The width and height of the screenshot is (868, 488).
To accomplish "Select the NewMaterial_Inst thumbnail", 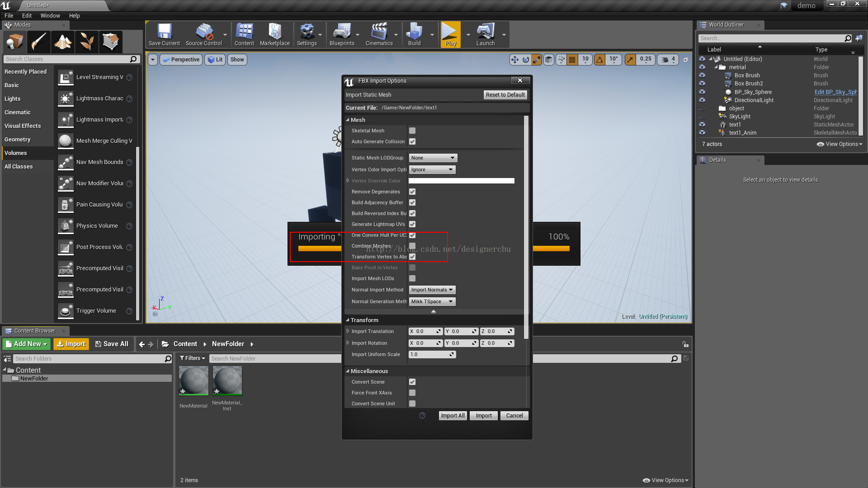I will pyautogui.click(x=227, y=381).
